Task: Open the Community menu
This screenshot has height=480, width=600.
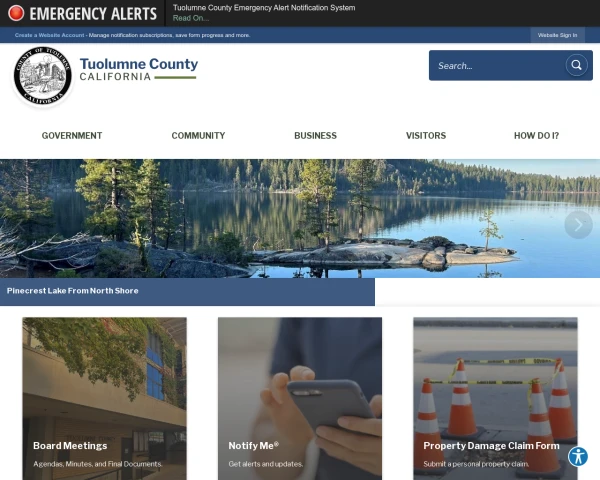Action: coord(198,136)
